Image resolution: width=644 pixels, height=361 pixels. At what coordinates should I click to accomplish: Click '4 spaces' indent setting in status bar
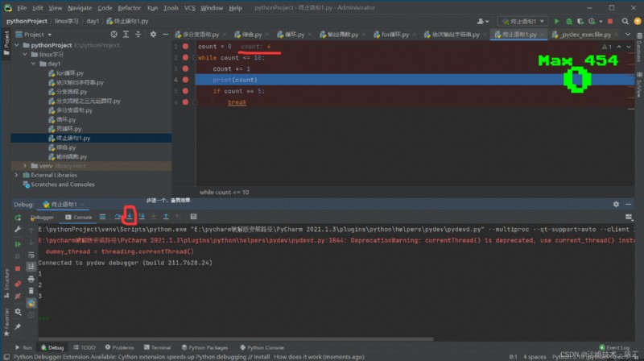[535, 357]
